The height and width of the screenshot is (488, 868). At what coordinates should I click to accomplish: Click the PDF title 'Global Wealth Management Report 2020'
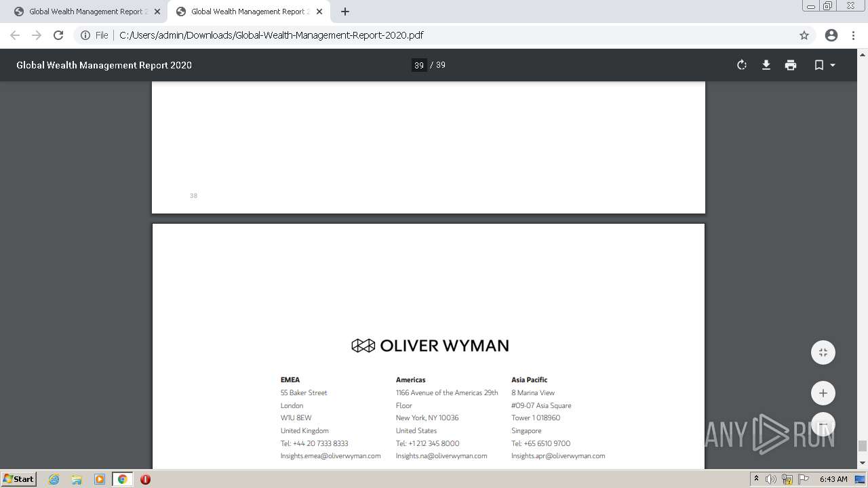[x=104, y=65]
